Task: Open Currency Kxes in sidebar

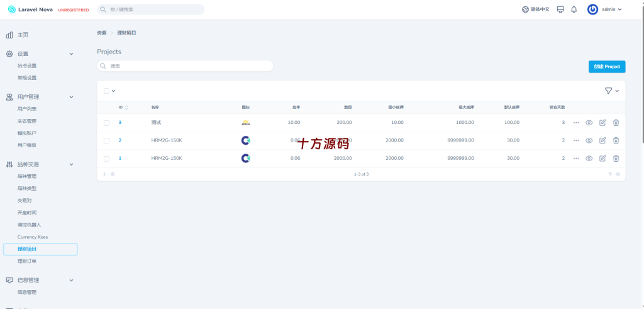Action: (x=33, y=237)
